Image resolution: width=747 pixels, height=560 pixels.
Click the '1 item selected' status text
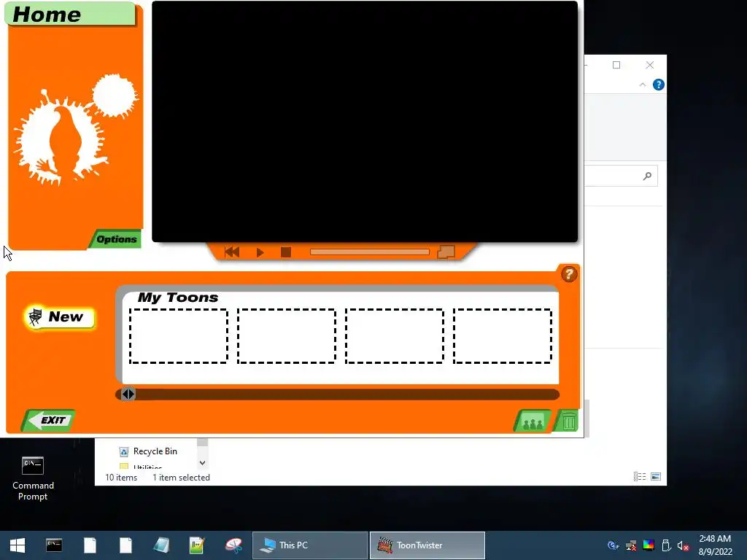(x=181, y=478)
